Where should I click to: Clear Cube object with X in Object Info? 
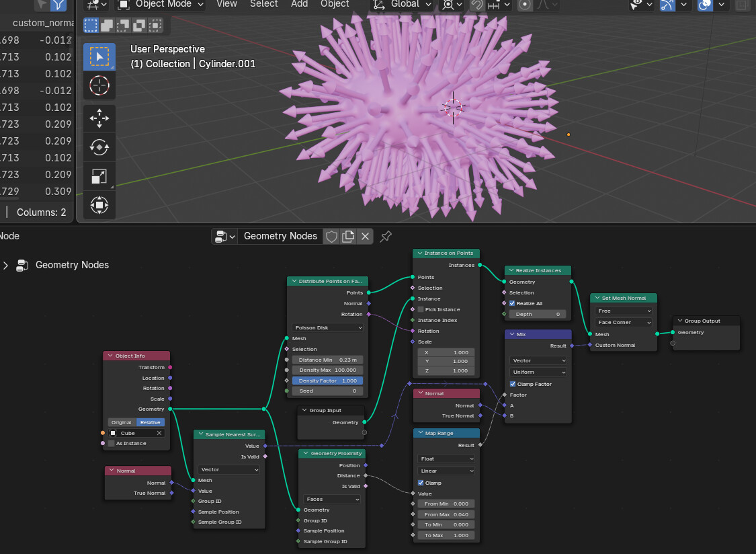pos(159,433)
